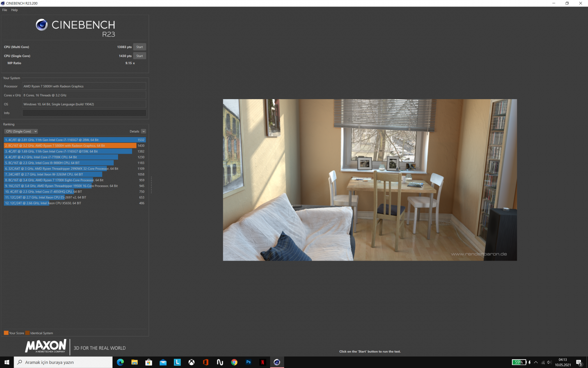Click the volume speaker tray icon
Image resolution: width=588 pixels, height=368 pixels.
549,362
